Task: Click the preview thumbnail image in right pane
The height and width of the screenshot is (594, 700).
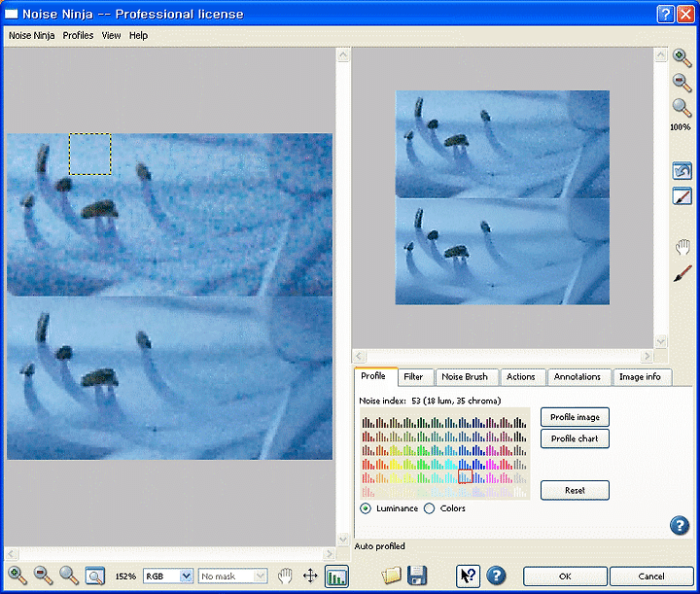Action: (x=503, y=197)
